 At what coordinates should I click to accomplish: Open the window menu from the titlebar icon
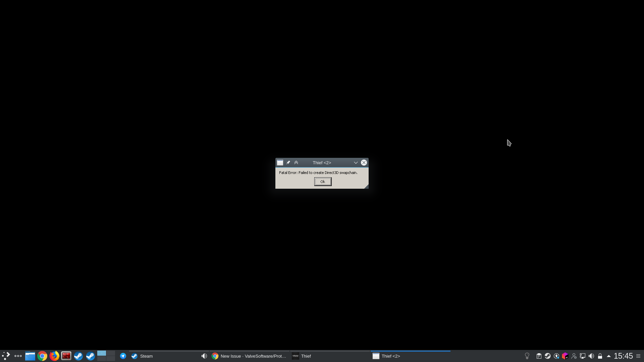pos(280,163)
